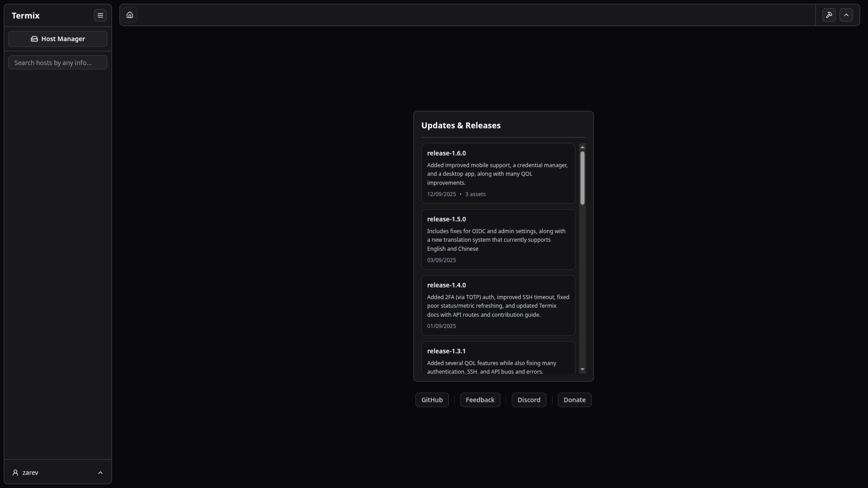Click the scrollbar down arrow
Image resolution: width=868 pixels, height=488 pixels.
point(582,370)
